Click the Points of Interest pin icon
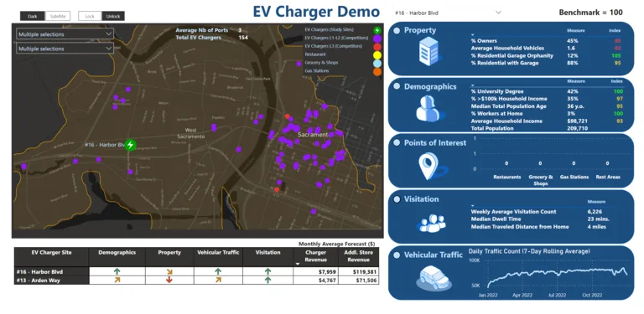The image size is (644, 314). 428,166
